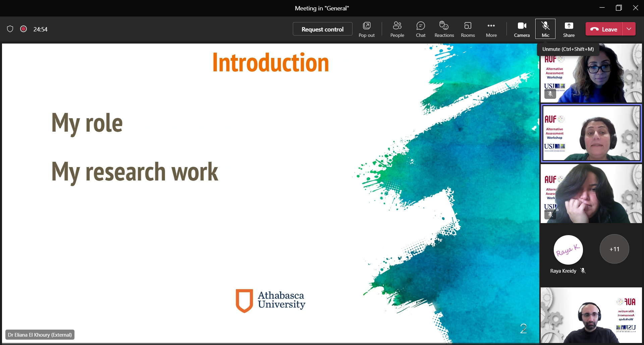Viewport: 644px width, 345px height.
Task: Toggle the Camera on or off
Action: pos(522,29)
